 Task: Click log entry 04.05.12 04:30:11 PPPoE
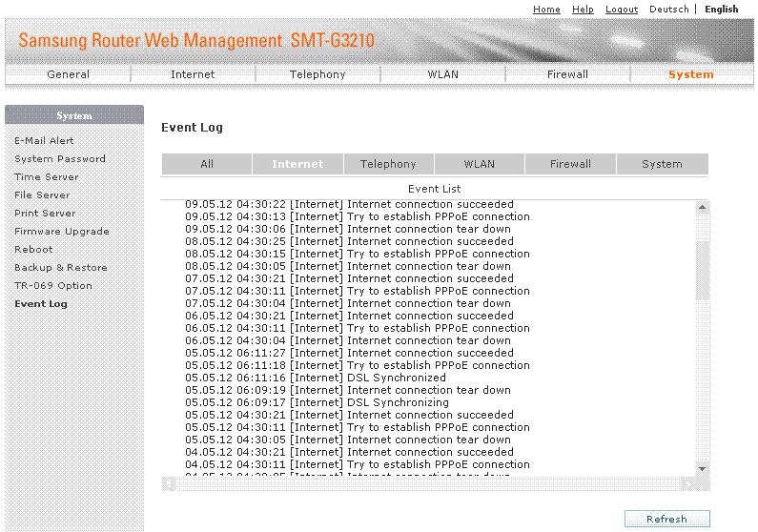pyautogui.click(x=358, y=465)
